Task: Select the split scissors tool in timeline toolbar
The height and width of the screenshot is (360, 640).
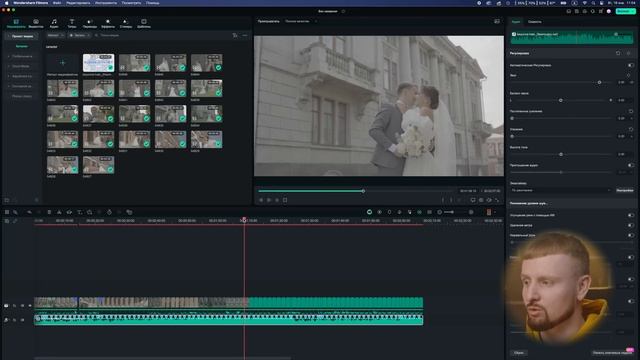Action: [x=59, y=212]
